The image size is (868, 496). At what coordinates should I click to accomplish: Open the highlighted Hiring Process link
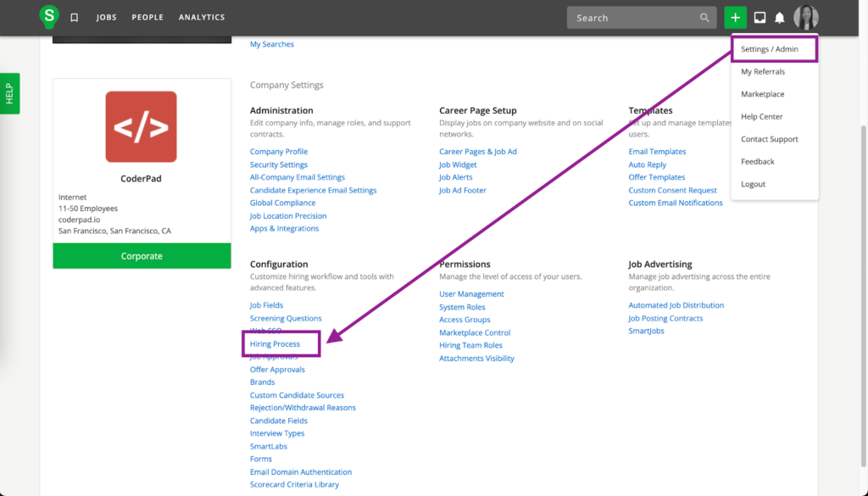click(273, 343)
